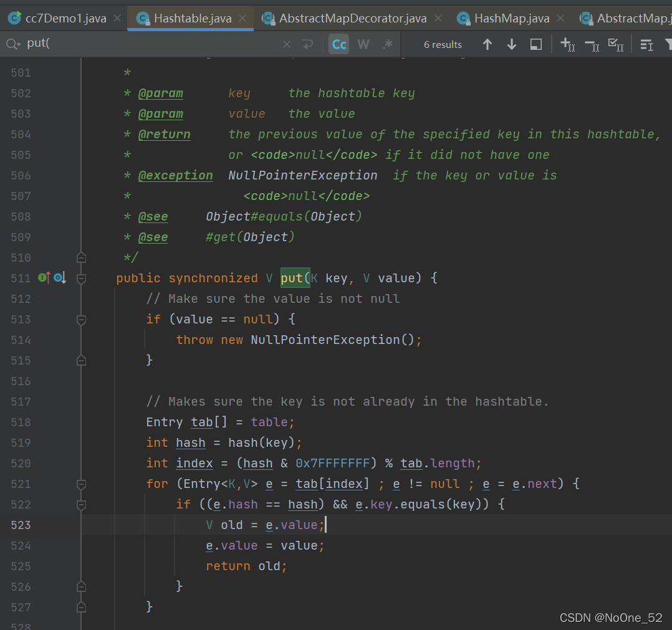Click the implements method gutter icon

pos(44,278)
